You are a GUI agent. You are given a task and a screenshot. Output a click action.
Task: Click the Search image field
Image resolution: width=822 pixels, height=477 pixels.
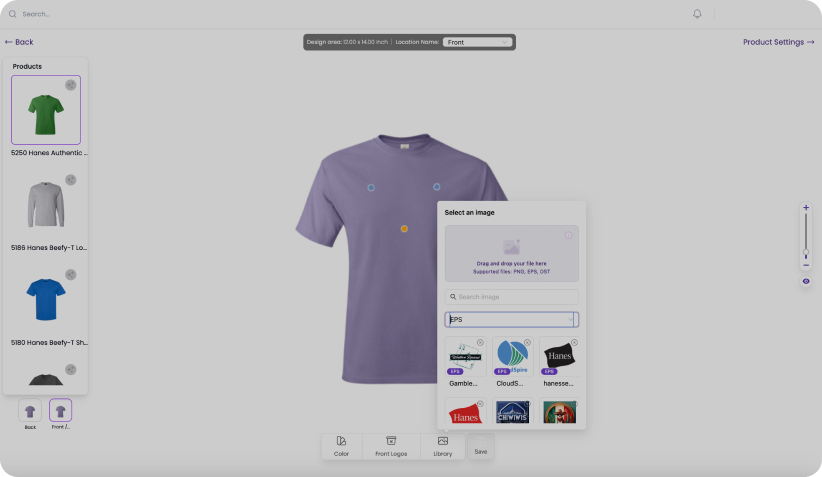pos(512,297)
